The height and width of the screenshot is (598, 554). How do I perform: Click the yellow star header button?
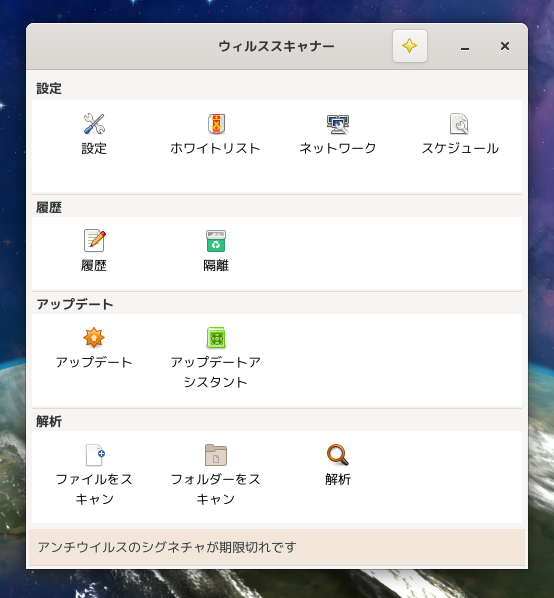pyautogui.click(x=410, y=46)
